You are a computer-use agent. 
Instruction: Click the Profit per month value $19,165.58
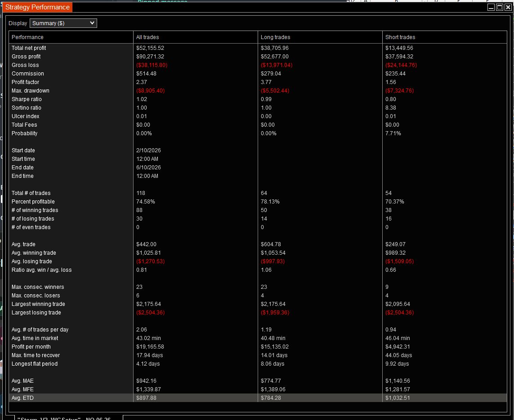click(150, 347)
